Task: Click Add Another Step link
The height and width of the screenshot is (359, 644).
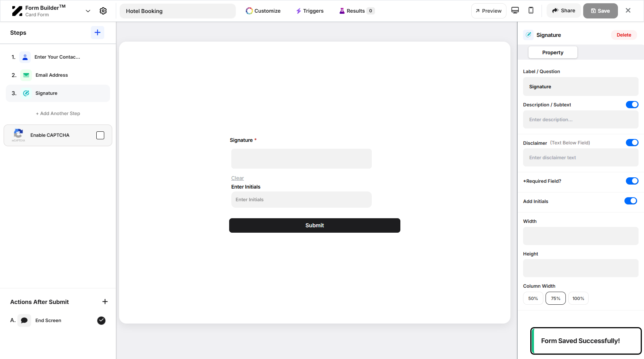Action: click(x=58, y=114)
